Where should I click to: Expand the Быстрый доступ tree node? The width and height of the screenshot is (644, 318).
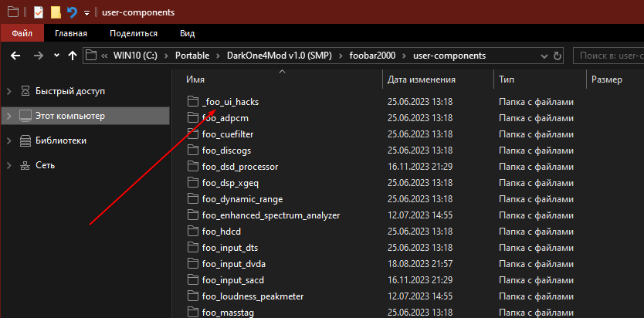click(x=9, y=92)
